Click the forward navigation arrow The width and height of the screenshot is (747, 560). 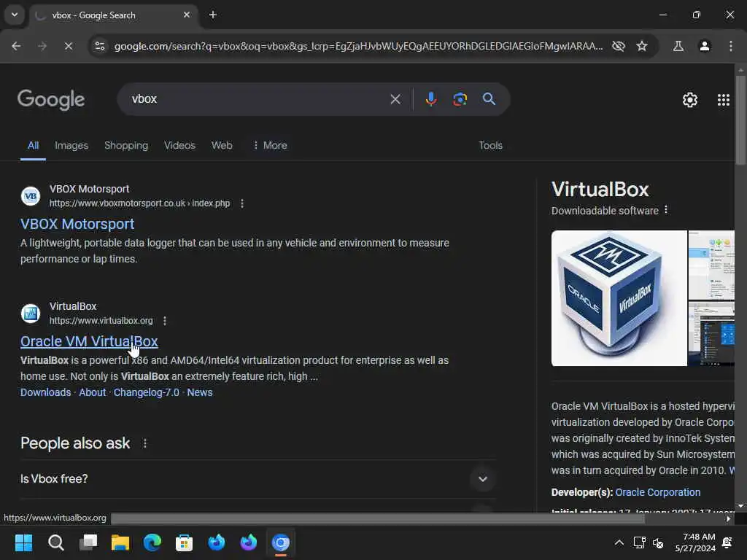click(42, 46)
